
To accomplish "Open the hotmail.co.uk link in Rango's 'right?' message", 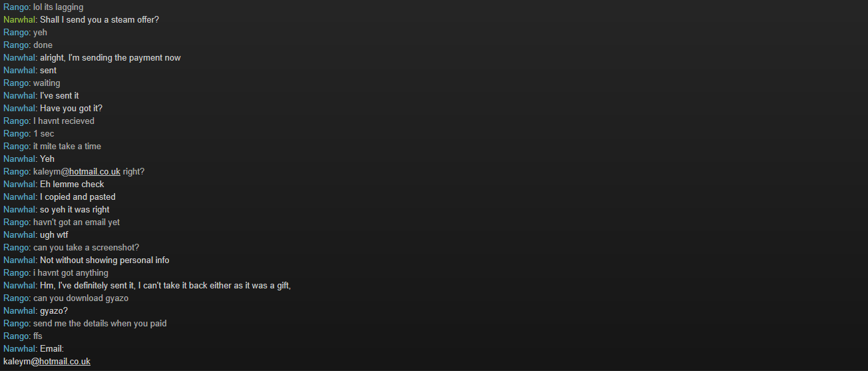I will [x=95, y=172].
